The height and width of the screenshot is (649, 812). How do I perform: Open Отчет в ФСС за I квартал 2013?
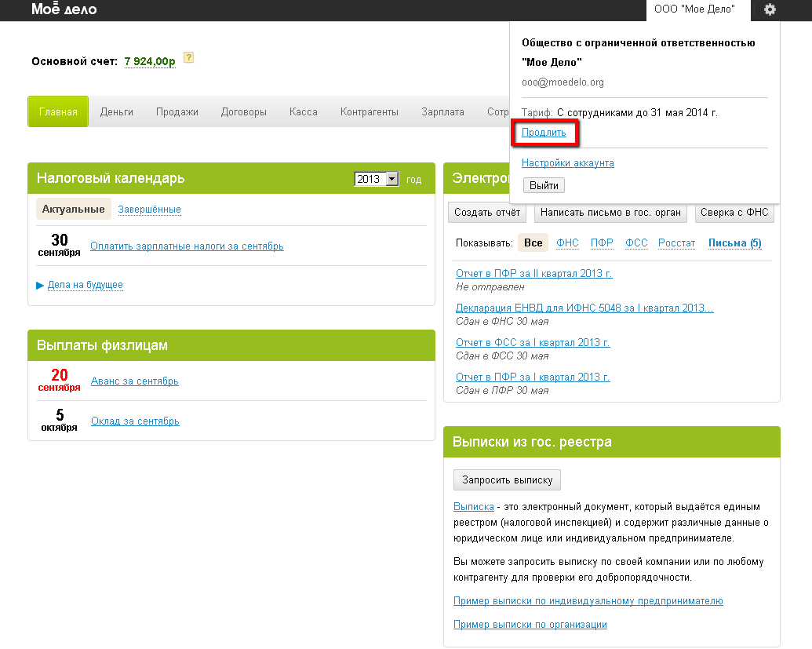pyautogui.click(x=533, y=342)
